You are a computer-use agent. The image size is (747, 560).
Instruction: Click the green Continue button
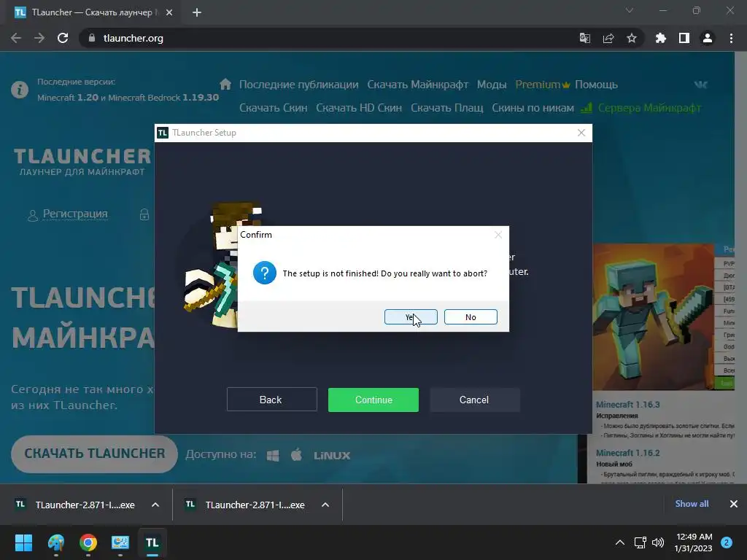click(x=373, y=400)
